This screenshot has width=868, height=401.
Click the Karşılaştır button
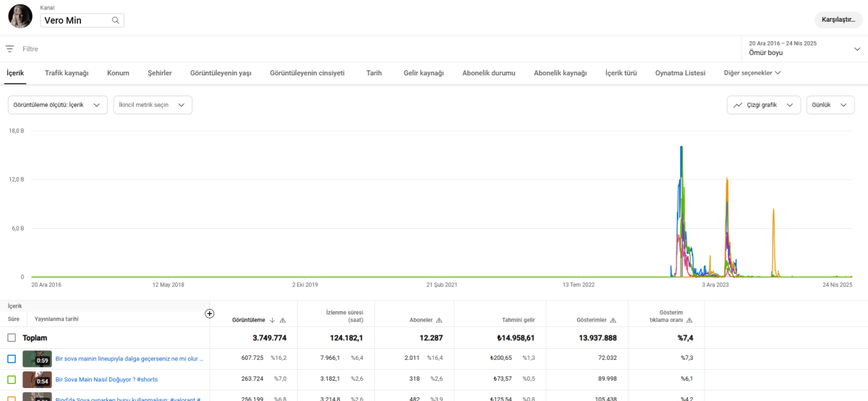[x=838, y=20]
